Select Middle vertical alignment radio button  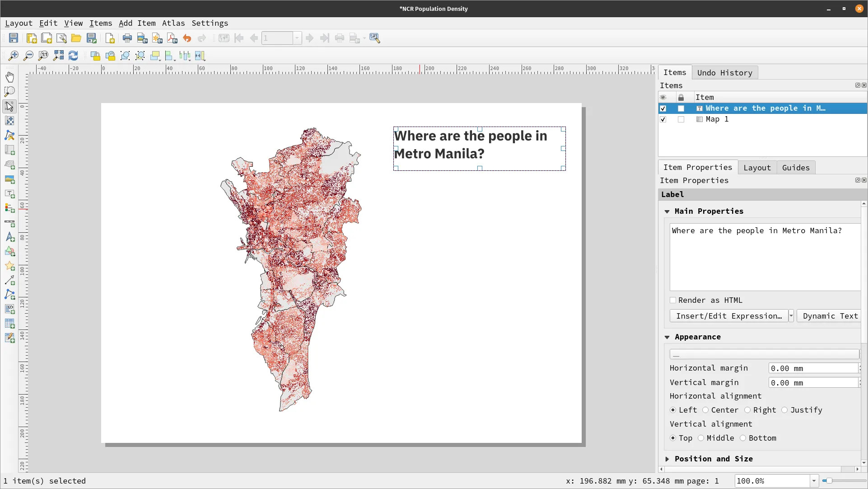tap(700, 438)
